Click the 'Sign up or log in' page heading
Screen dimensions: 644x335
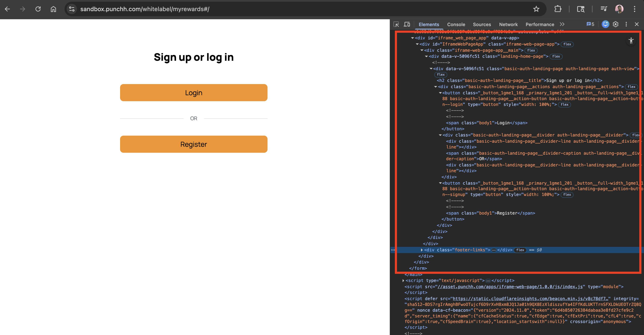click(x=194, y=57)
